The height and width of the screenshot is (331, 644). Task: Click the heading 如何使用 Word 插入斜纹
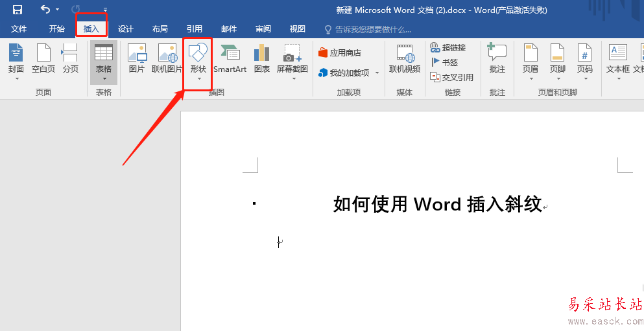tap(437, 204)
